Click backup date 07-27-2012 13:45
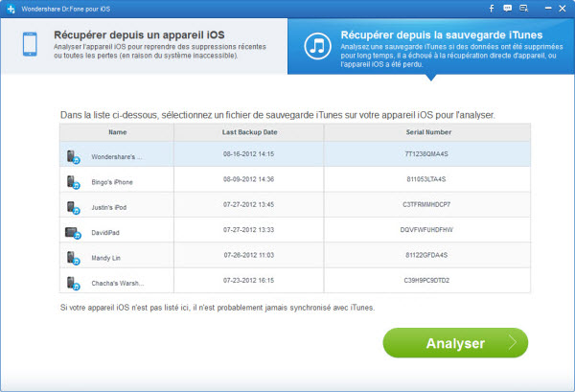Viewport: 575px width, 392px height. (x=248, y=204)
